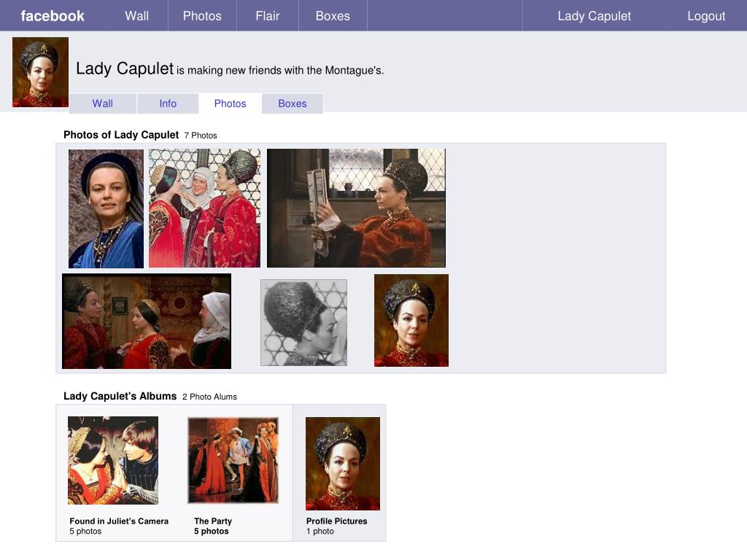Select the profile Photos tab

(x=230, y=104)
